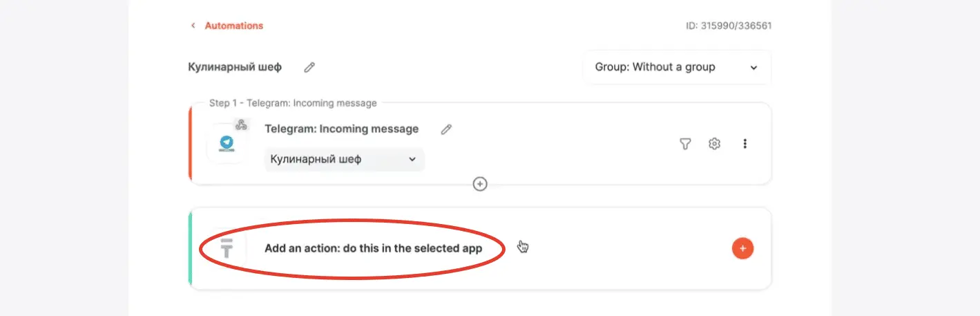Edit the automation name with the pencil icon
This screenshot has width=980, height=316.
[309, 67]
